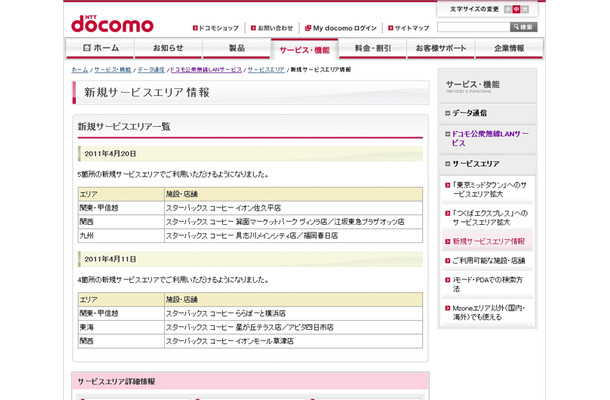Click the home icon in the ホーム tab
This screenshot has width=610, height=400.
tap(87, 47)
